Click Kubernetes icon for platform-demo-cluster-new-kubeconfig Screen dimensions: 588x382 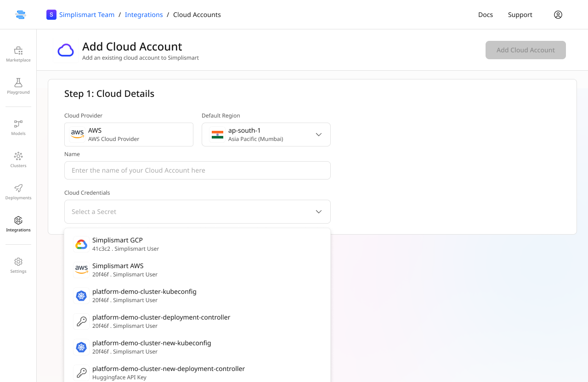81,348
